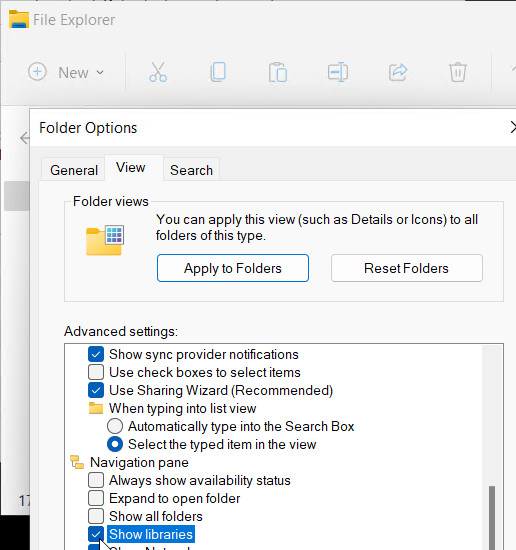Check Expand to open folder
The image size is (516, 550).
pyautogui.click(x=96, y=498)
